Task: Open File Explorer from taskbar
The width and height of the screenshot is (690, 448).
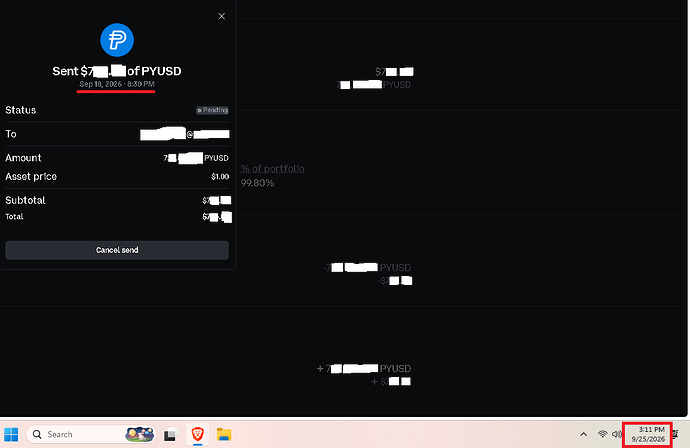Action: [224, 434]
